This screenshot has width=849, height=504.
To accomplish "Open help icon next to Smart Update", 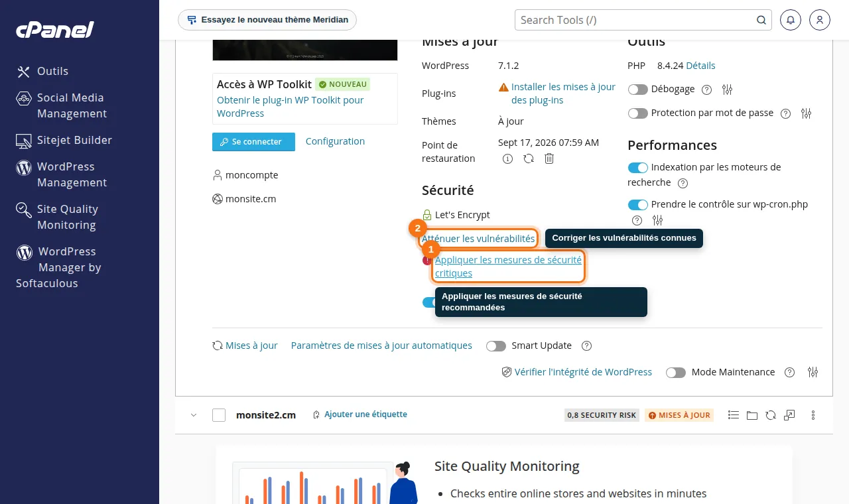I will coord(586,346).
